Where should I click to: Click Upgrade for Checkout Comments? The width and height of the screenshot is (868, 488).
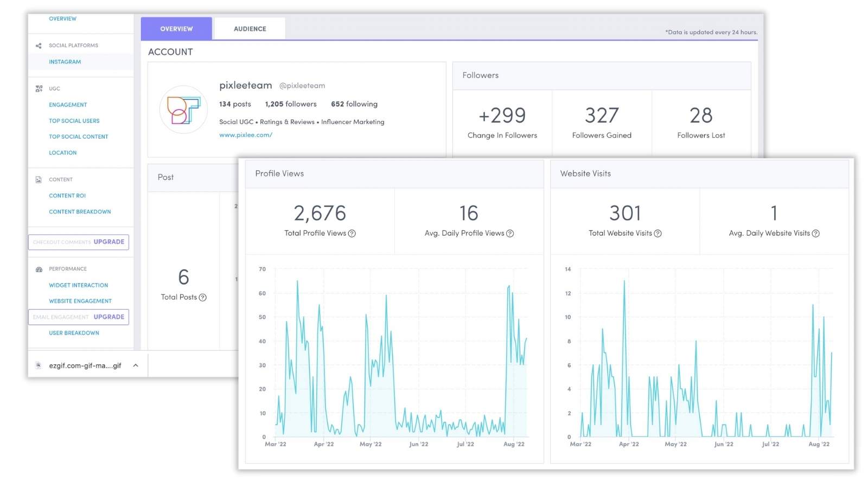point(108,242)
